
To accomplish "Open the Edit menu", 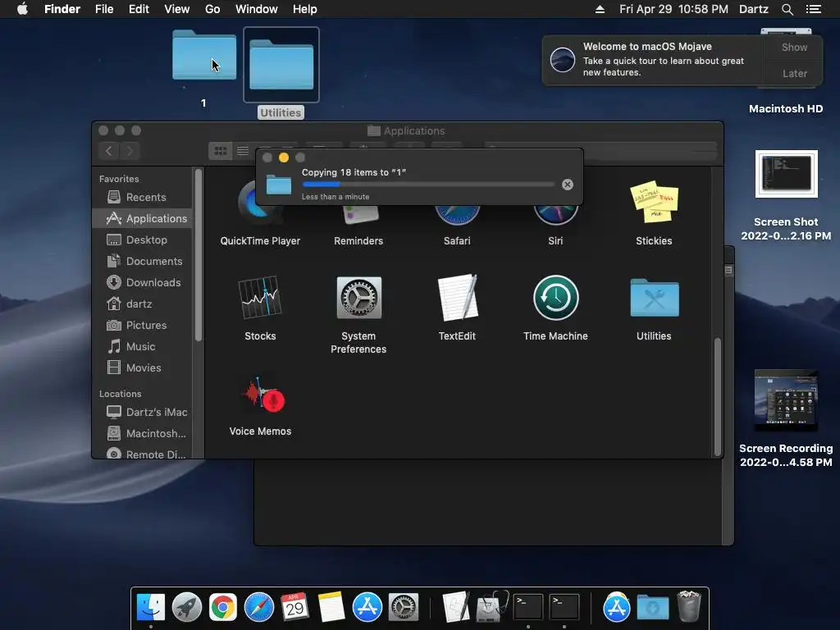I will (x=139, y=9).
